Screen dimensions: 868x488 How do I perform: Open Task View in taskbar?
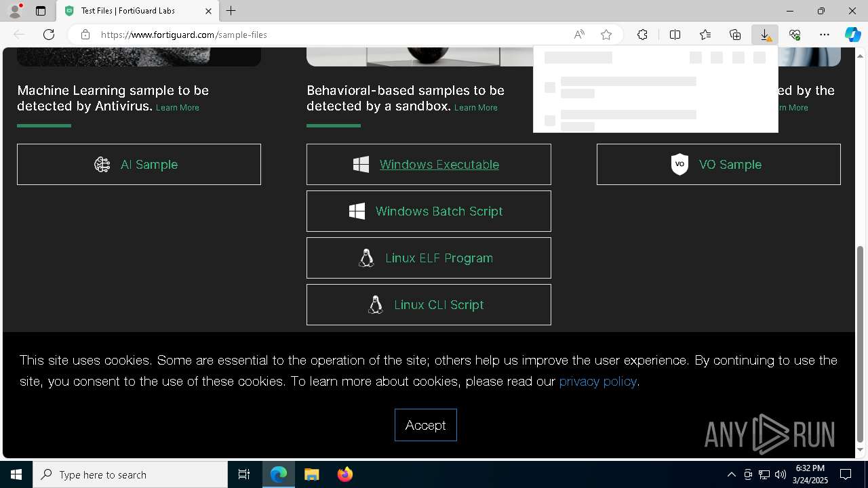click(x=244, y=474)
